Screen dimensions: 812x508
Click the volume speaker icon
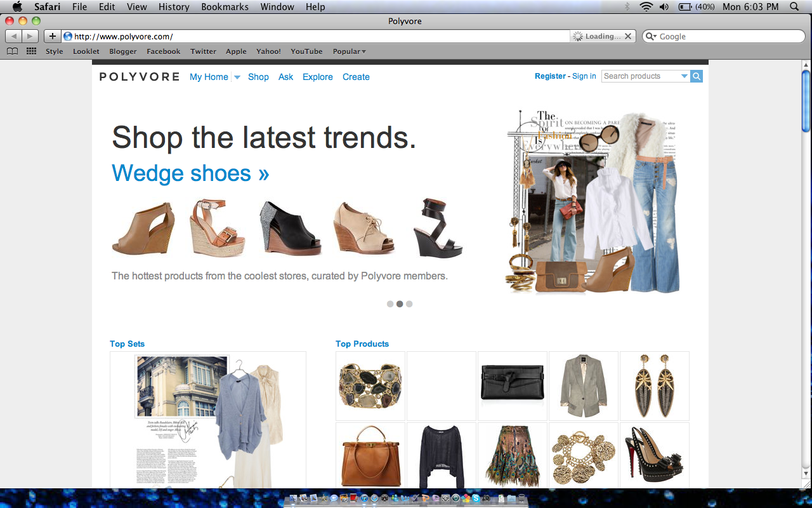pyautogui.click(x=664, y=6)
